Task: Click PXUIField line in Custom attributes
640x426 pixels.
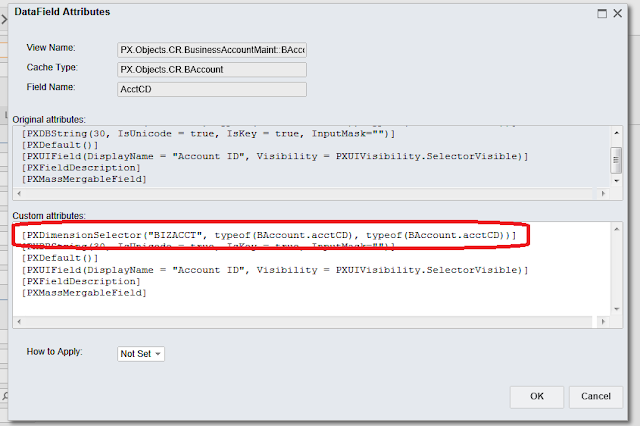Action: (x=275, y=270)
